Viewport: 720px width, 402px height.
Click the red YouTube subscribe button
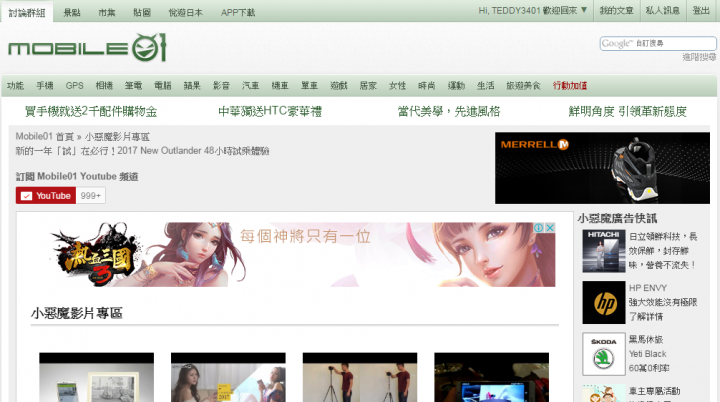[46, 196]
